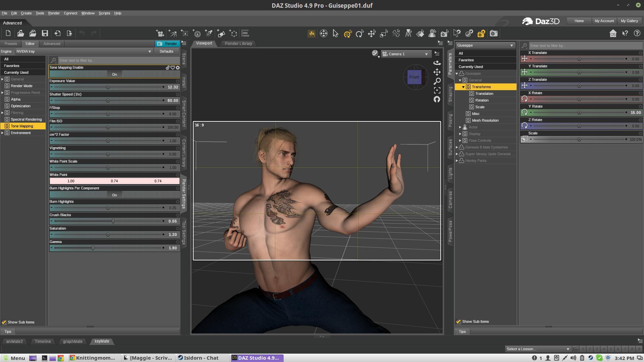Image resolution: width=644 pixels, height=362 pixels.
Task: Click the Crush Blacks slider handle
Action: tap(113, 221)
